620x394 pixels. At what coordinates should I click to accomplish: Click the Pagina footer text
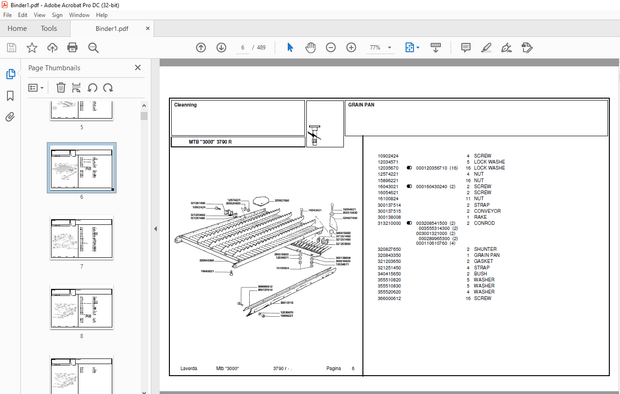point(333,368)
